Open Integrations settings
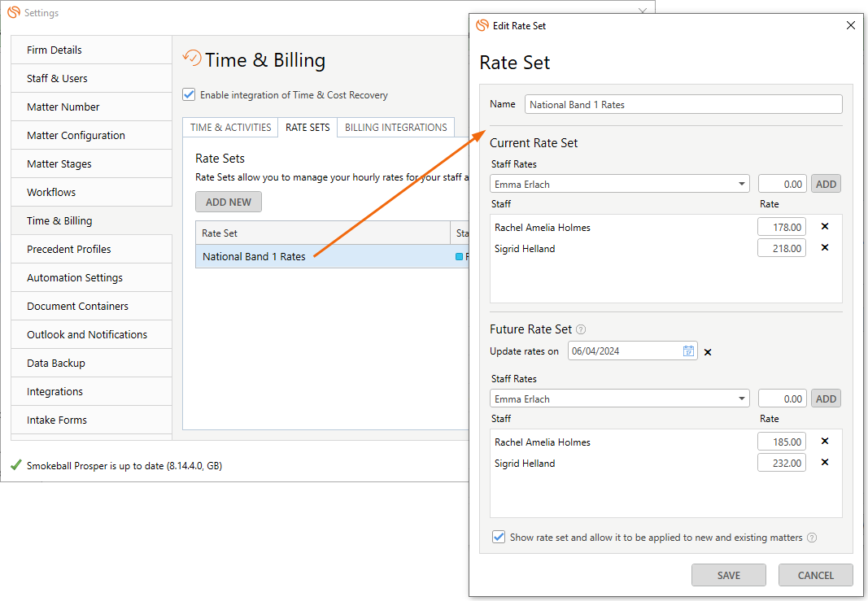Screen dimensions: 868x601 point(91,392)
